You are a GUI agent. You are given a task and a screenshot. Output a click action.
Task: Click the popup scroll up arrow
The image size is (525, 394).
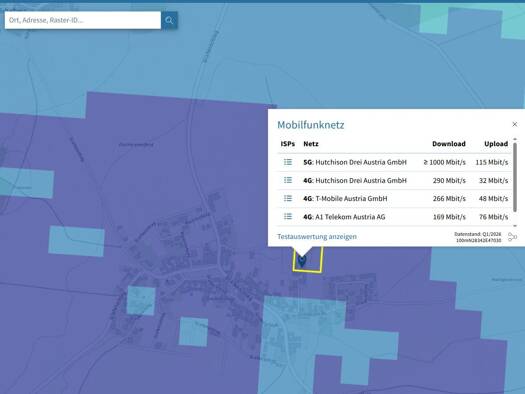(x=515, y=139)
